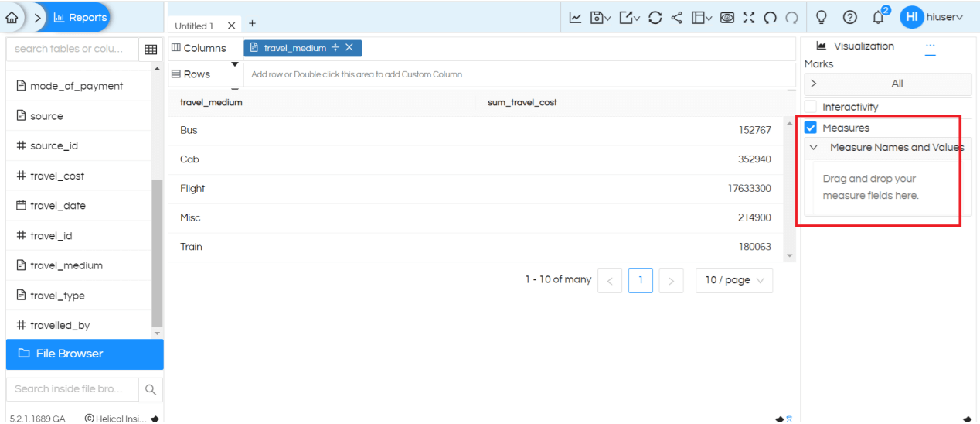Select the mode_of_payment field

pos(77,86)
